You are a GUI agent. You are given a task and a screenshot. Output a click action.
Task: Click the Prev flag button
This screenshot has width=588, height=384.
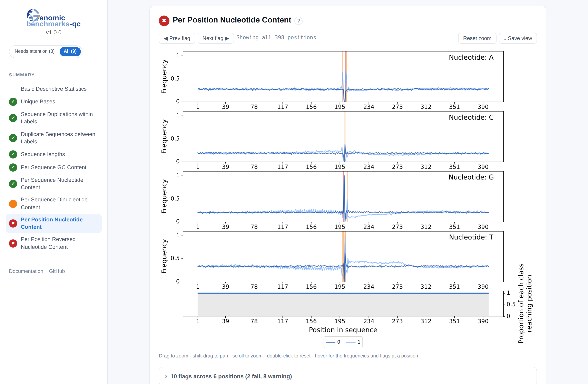point(177,38)
